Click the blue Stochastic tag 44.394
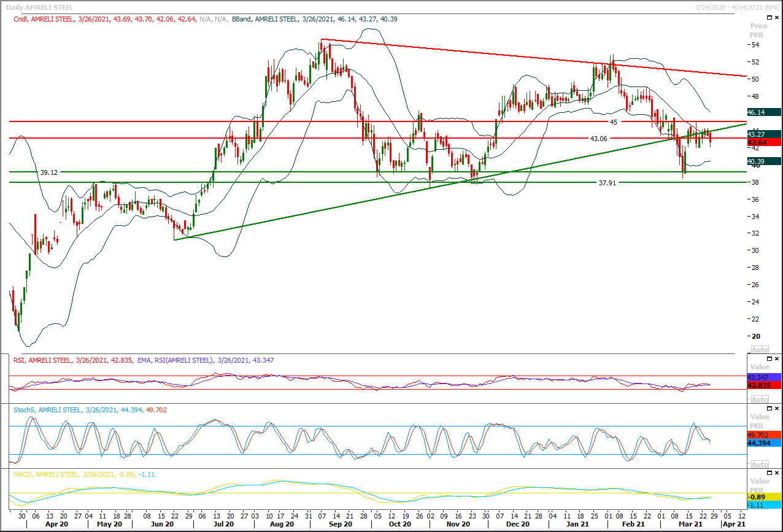This screenshot has height=532, width=783. tap(765, 442)
